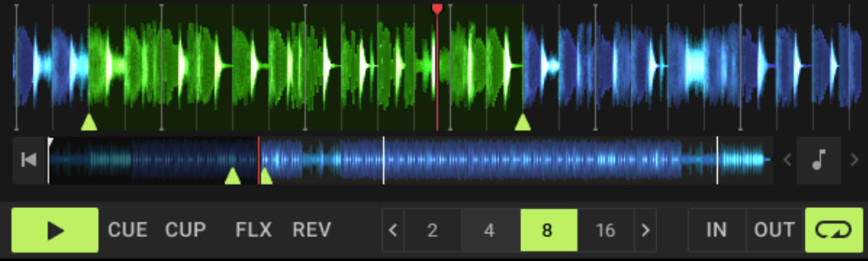This screenshot has width=868, height=261.
Task: Jump to the track start with the skip-back icon
Action: click(x=29, y=160)
